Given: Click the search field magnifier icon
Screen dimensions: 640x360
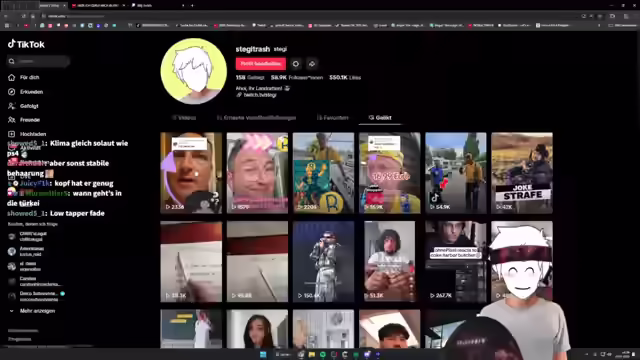Looking at the screenshot, I should tap(11, 61).
